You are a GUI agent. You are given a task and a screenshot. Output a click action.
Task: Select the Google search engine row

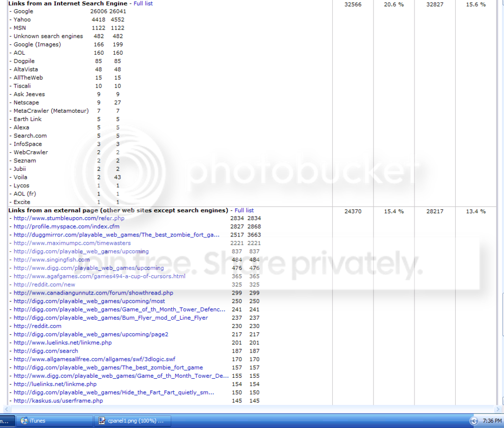[68, 12]
